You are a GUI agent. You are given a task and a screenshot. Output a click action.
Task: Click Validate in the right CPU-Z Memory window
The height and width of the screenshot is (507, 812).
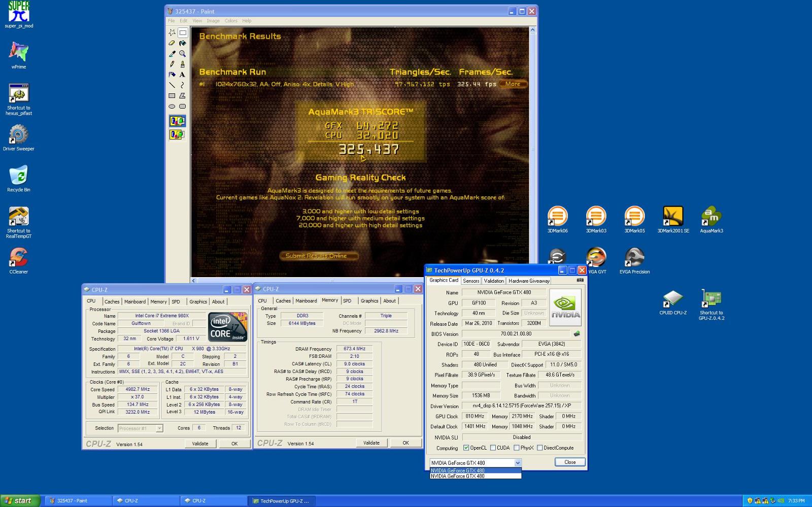pyautogui.click(x=371, y=443)
